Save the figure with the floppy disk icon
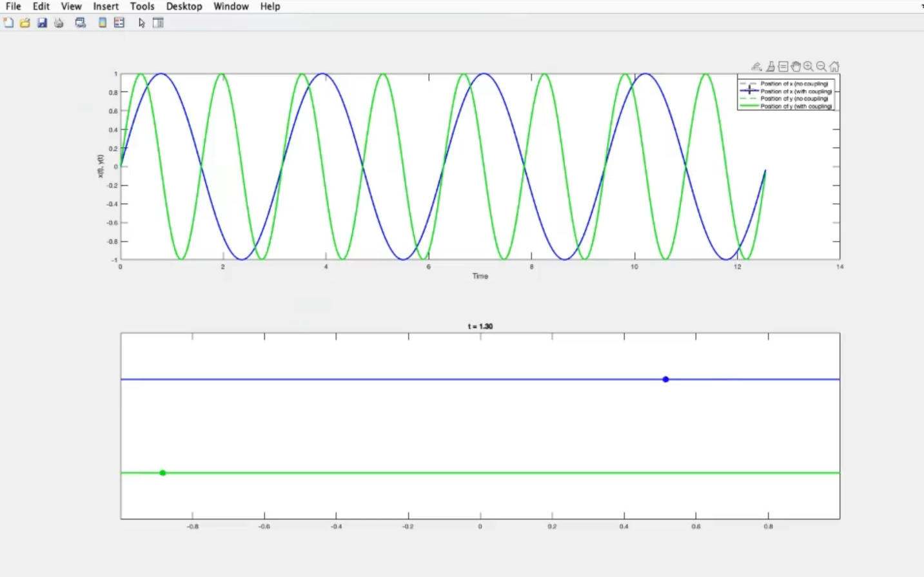 pos(42,23)
